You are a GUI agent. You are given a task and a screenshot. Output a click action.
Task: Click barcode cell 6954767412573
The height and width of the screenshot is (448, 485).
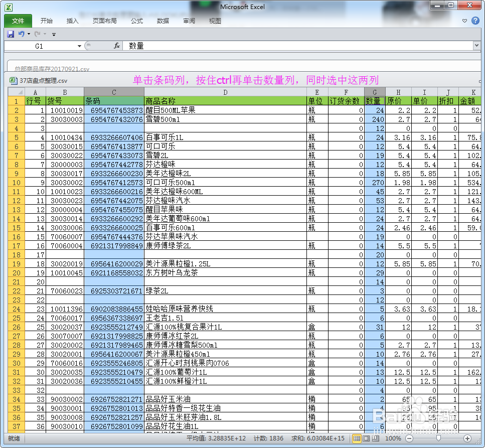(x=114, y=183)
